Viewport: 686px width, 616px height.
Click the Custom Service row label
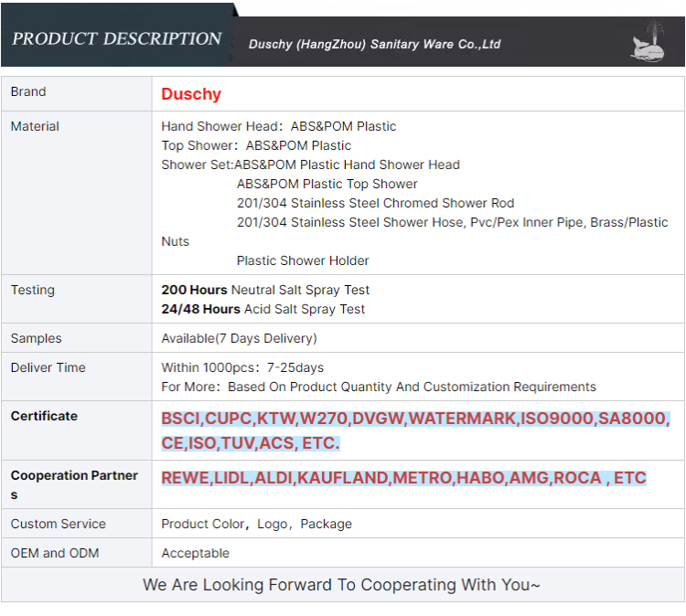59,525
